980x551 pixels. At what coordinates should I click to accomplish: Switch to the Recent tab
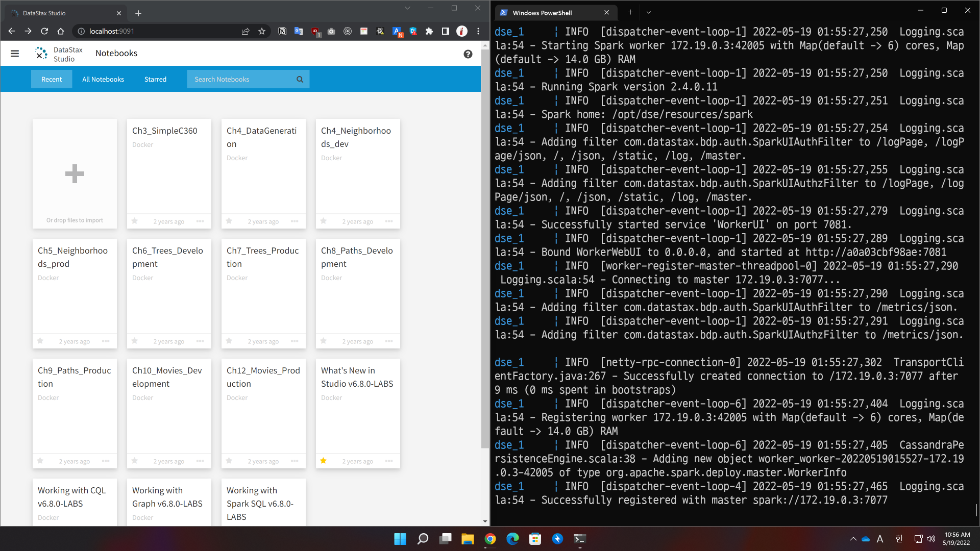coord(52,80)
